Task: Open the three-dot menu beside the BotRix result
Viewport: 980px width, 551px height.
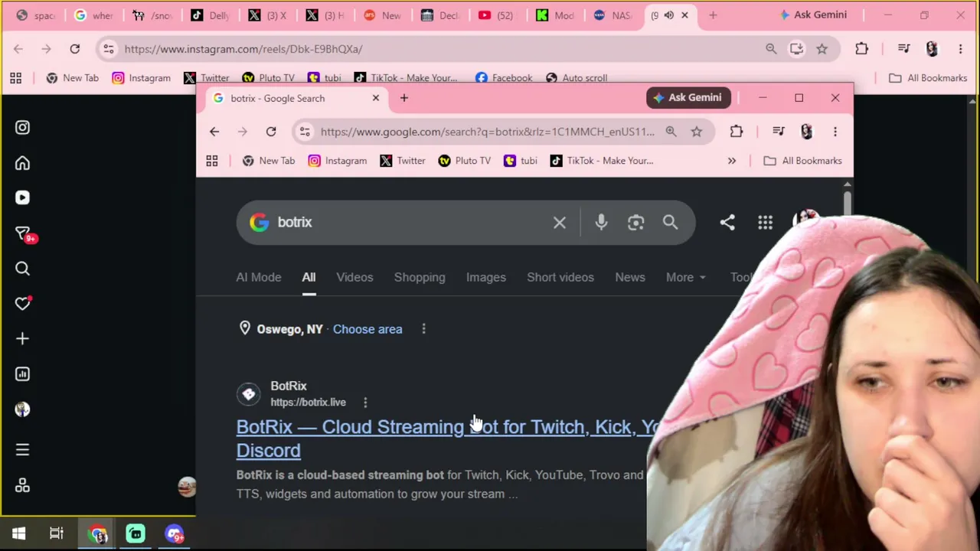Action: tap(365, 403)
